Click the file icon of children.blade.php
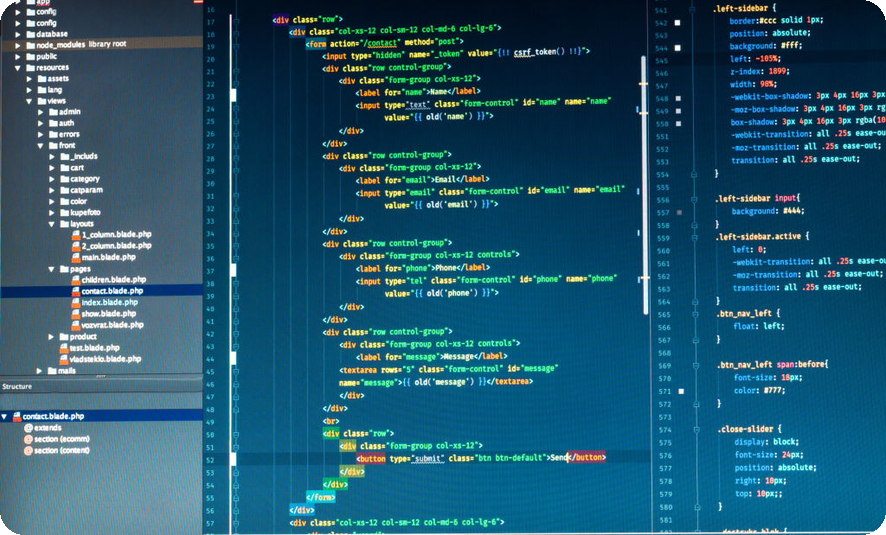 click(x=76, y=280)
